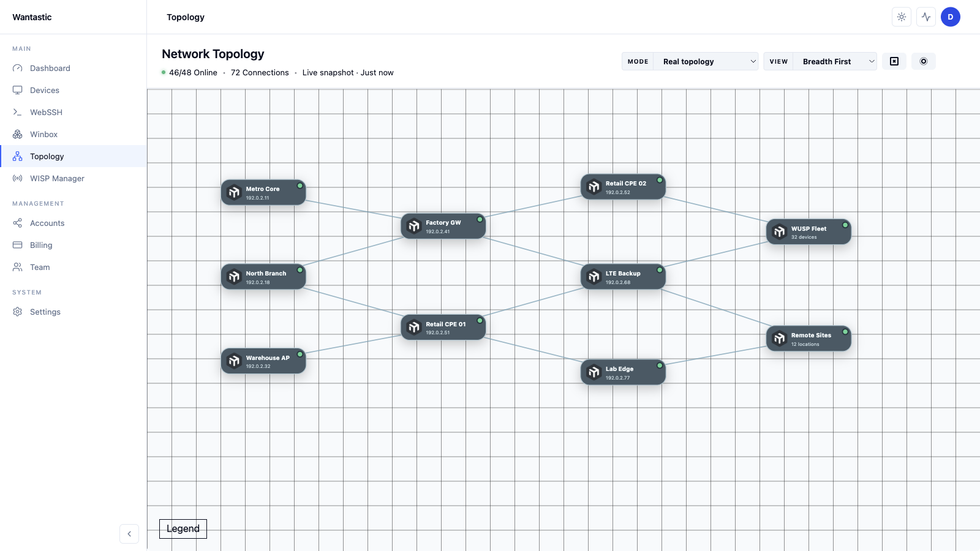Screen dimensions: 980x551
Task: Select the Retail CPE 01 node
Action: tap(443, 328)
